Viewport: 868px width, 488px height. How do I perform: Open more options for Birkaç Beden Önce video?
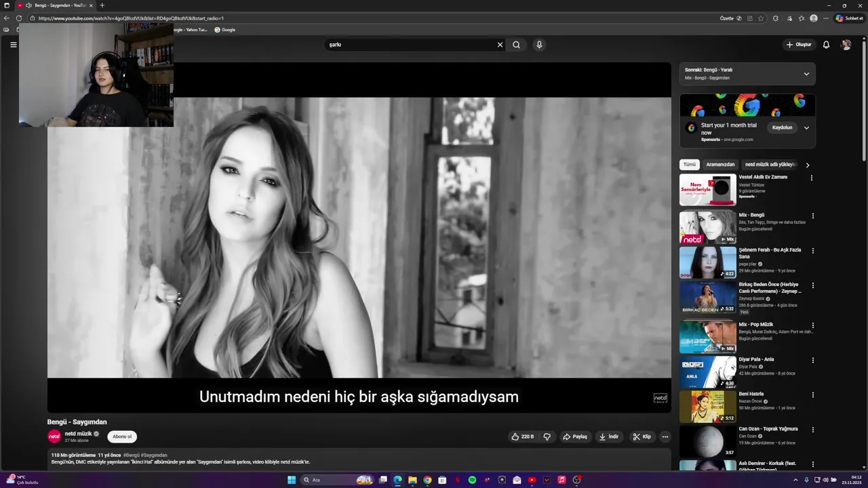click(812, 285)
